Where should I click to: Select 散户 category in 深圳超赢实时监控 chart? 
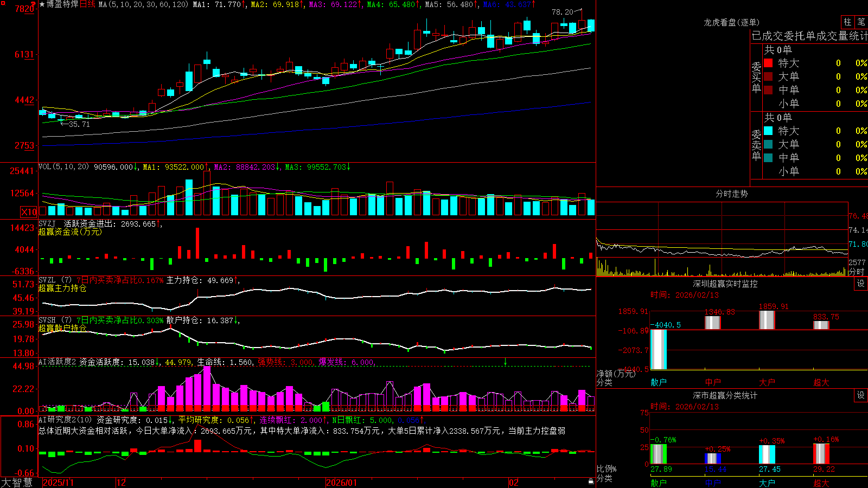pos(659,382)
